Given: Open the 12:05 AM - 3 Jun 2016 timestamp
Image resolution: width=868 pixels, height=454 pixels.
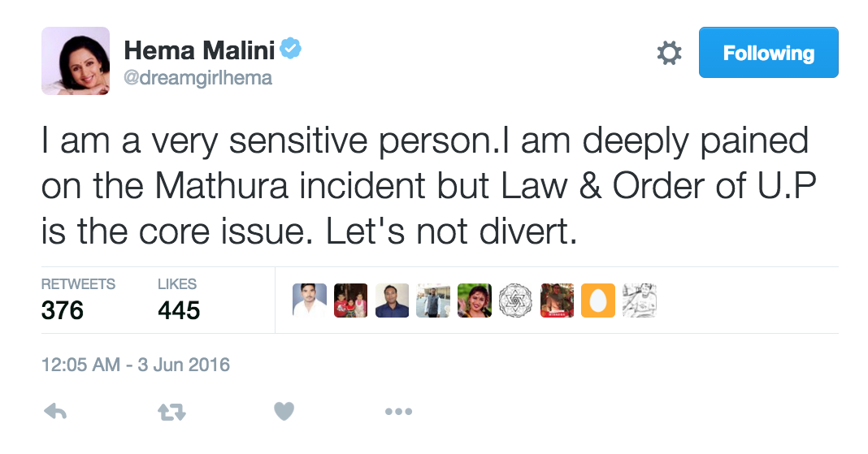Looking at the screenshot, I should pos(136,365).
